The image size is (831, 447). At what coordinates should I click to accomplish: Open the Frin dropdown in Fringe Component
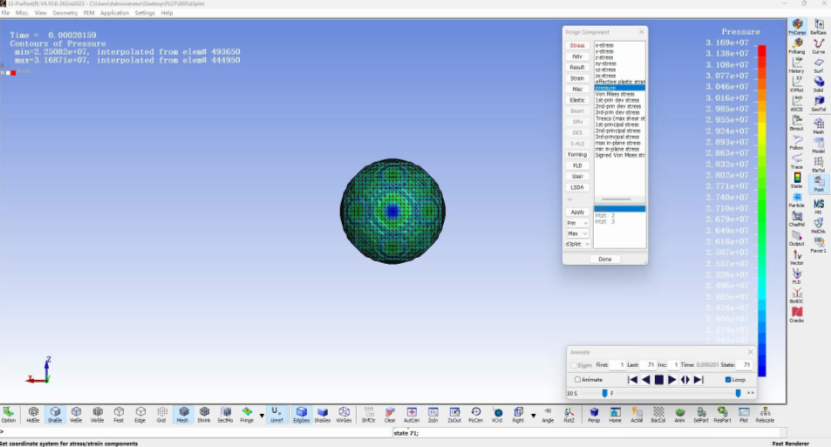[577, 223]
